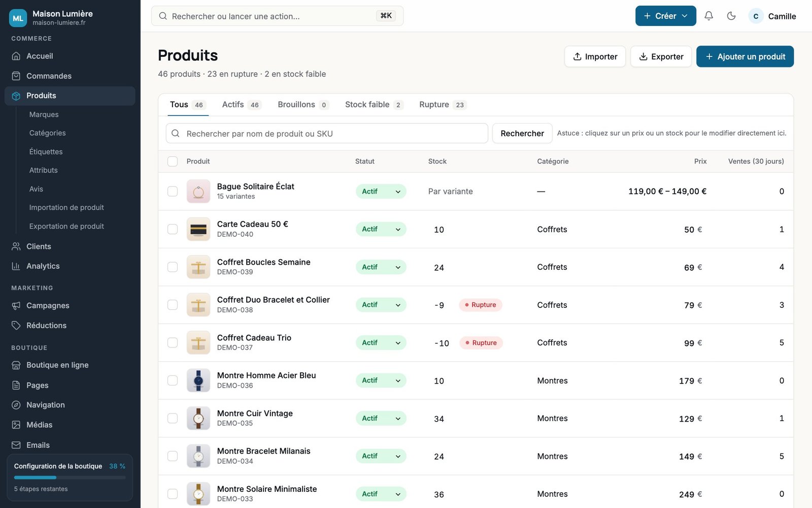Viewport: 812px width, 508px height.
Task: Switch to the Stock faible tab
Action: pyautogui.click(x=374, y=105)
